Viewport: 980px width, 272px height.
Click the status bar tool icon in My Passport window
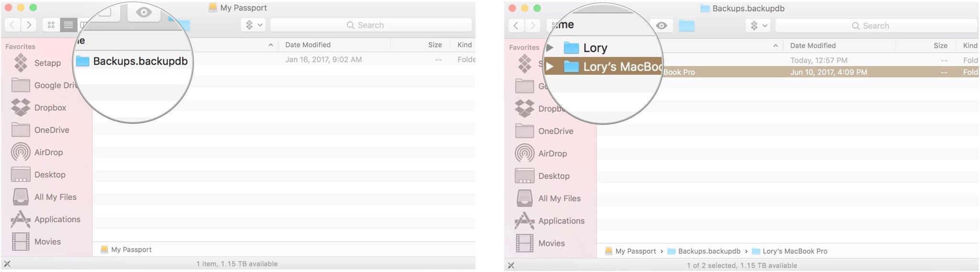click(x=7, y=264)
